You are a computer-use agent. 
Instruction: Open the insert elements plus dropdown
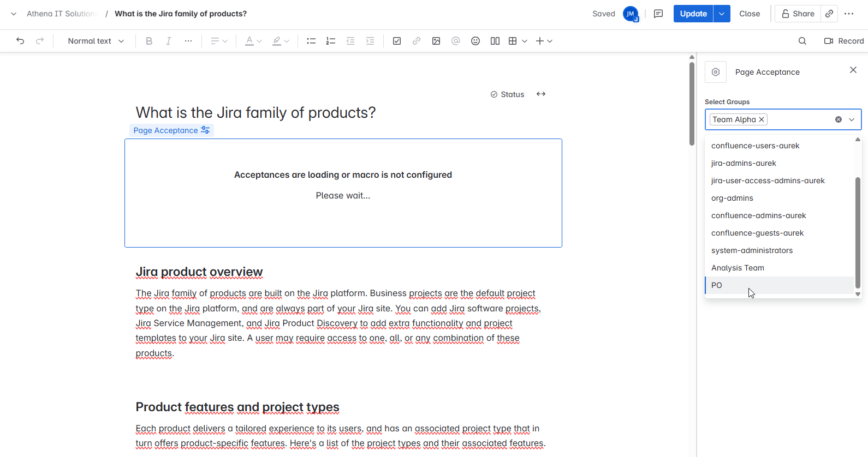click(x=544, y=41)
